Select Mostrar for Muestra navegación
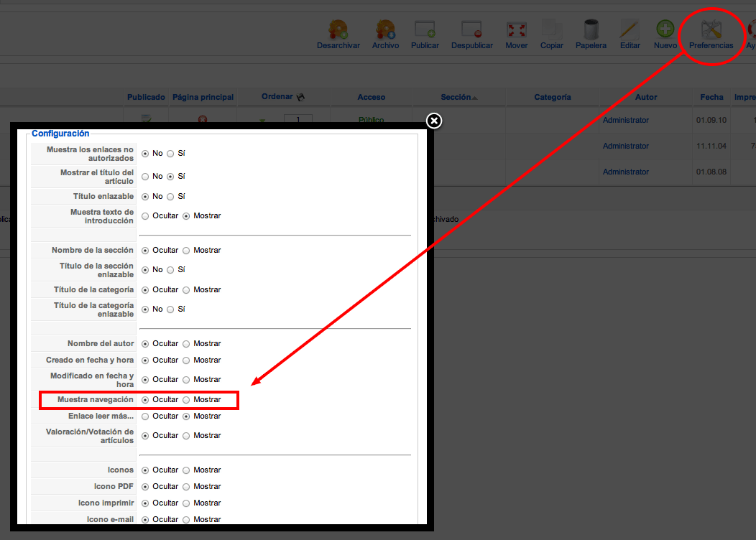This screenshot has height=540, width=756. 186,400
